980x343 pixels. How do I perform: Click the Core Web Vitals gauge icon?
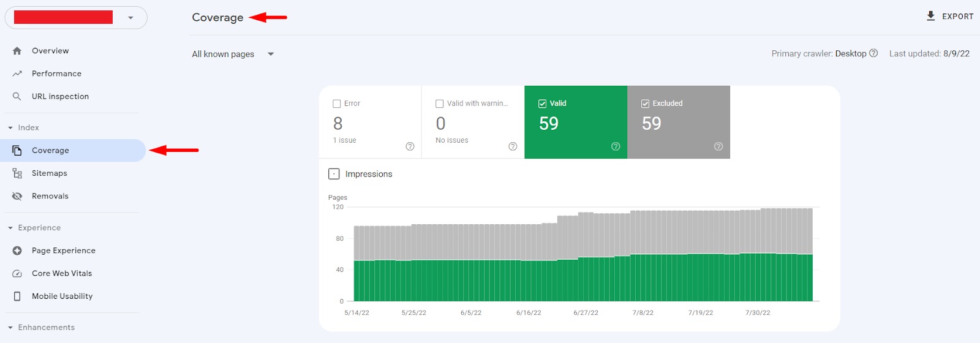17,274
